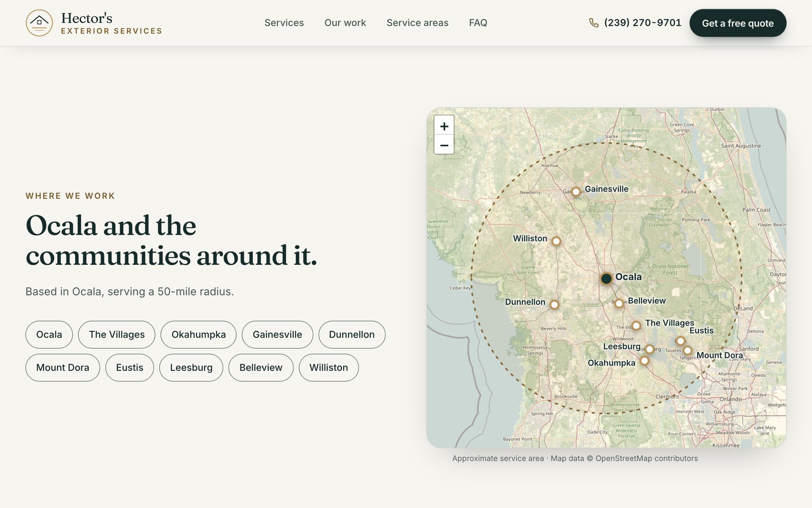Select the Mount Dora map marker

pos(688,351)
